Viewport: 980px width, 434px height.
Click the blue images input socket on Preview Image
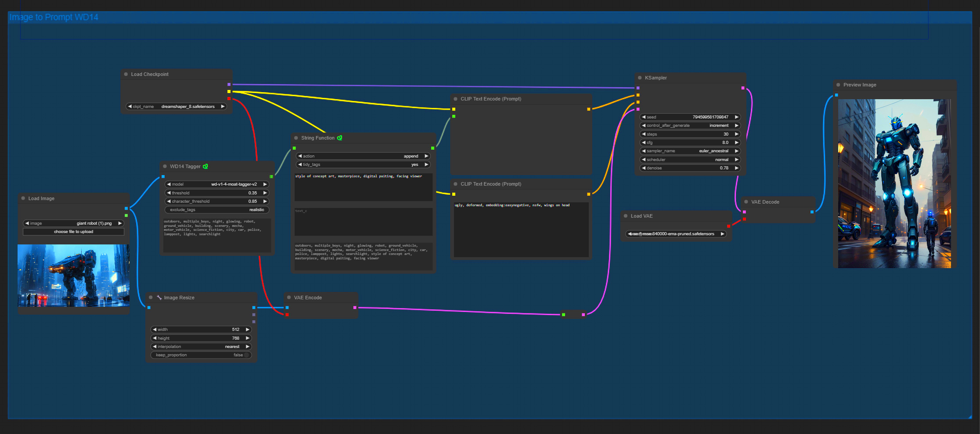coord(836,95)
